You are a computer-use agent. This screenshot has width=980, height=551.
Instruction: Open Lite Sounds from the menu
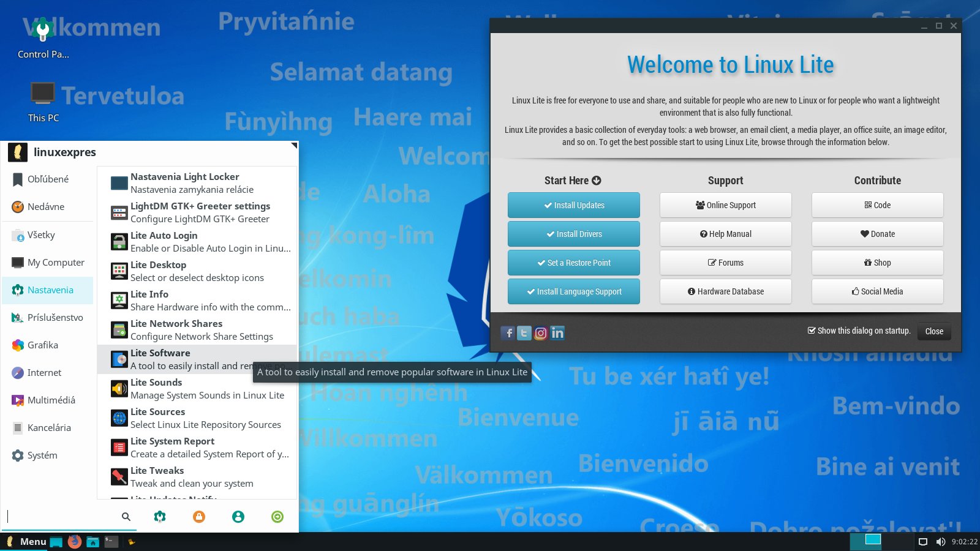coord(197,389)
